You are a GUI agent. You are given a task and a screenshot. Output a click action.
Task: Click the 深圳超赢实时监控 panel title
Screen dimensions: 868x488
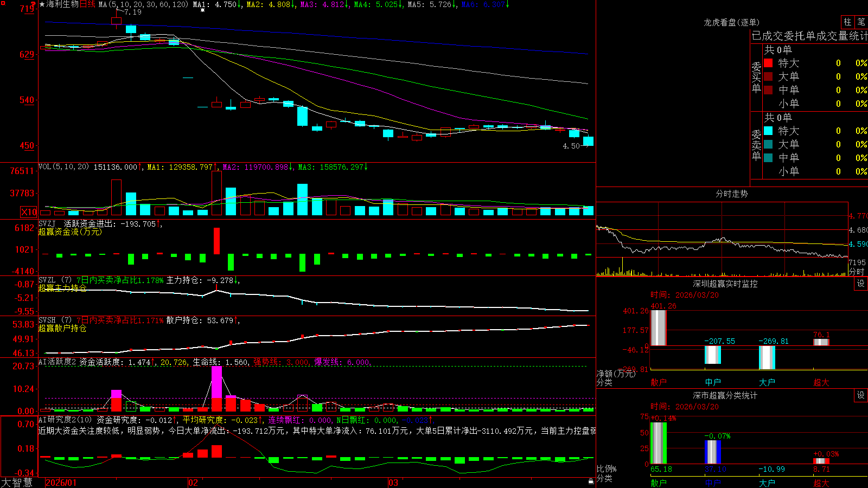coord(725,284)
